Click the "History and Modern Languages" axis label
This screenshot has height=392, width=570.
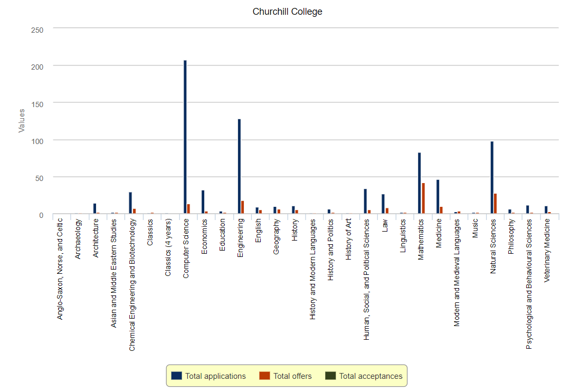(312, 269)
